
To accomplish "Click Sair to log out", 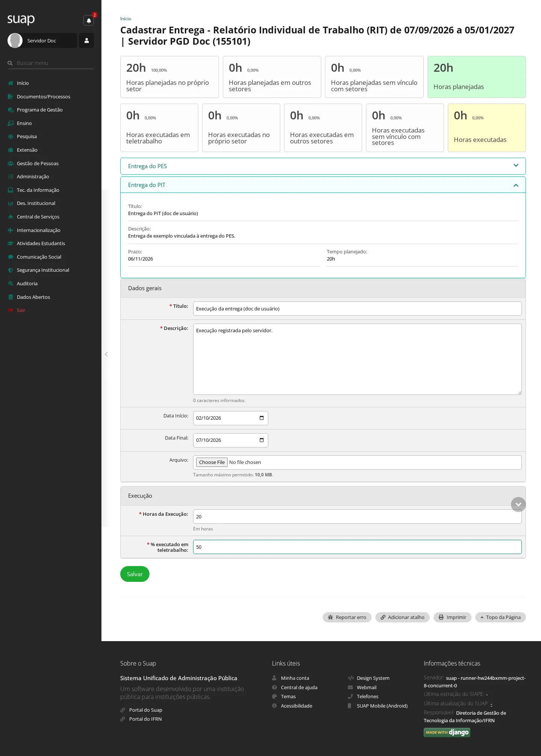I will (x=21, y=310).
